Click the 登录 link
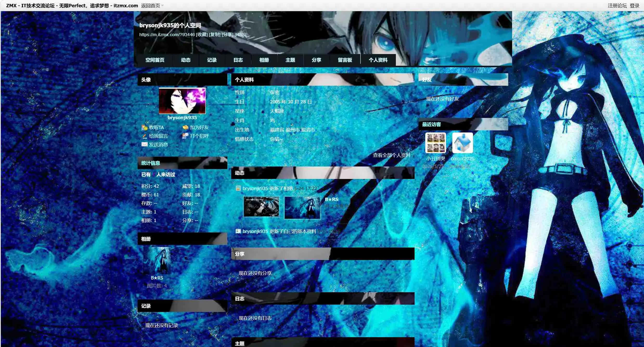The width and height of the screenshot is (644, 347). 634,5
